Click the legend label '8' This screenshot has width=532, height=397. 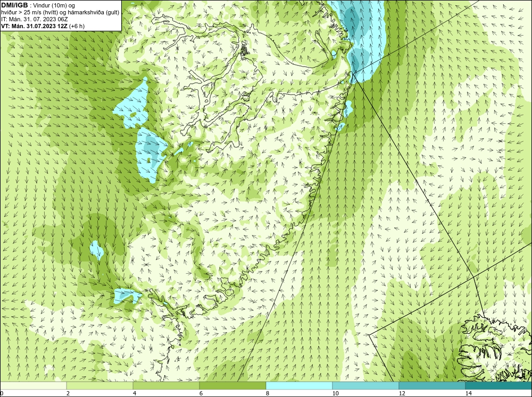tap(268, 393)
